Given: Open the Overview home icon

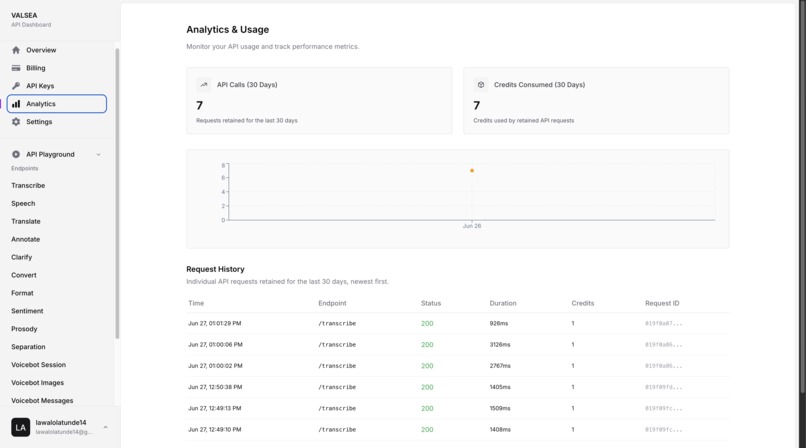Looking at the screenshot, I should [16, 50].
